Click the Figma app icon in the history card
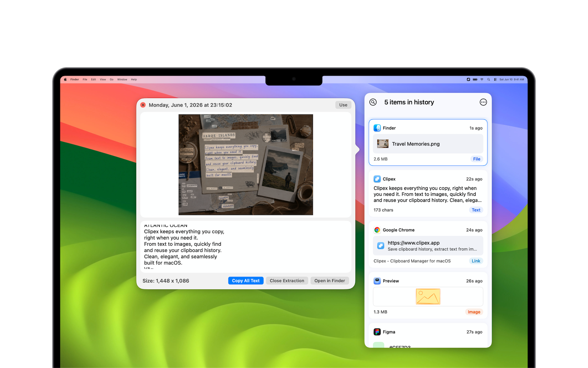588x368 pixels. (377, 332)
